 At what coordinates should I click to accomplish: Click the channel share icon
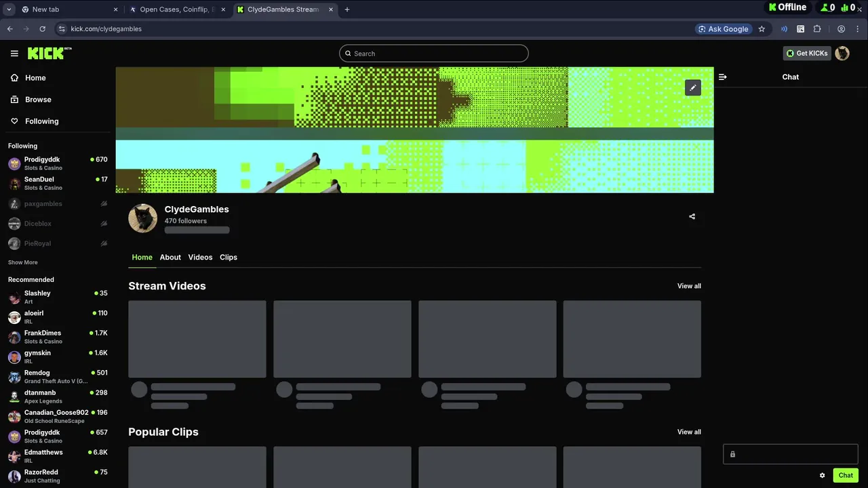click(x=692, y=217)
